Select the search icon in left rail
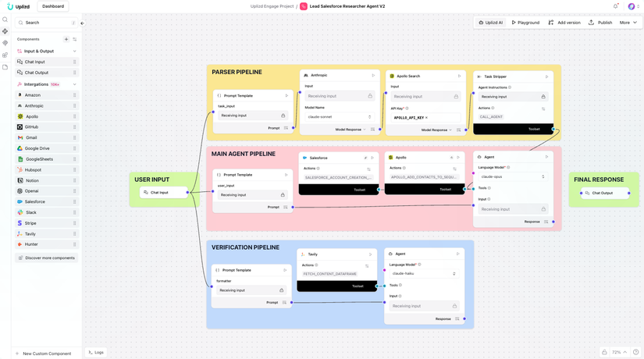 point(5,20)
